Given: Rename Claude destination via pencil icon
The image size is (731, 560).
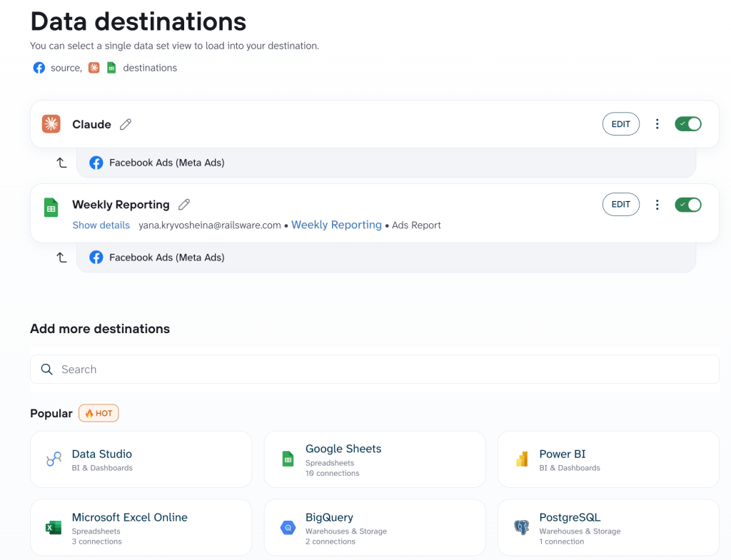Looking at the screenshot, I should point(126,124).
